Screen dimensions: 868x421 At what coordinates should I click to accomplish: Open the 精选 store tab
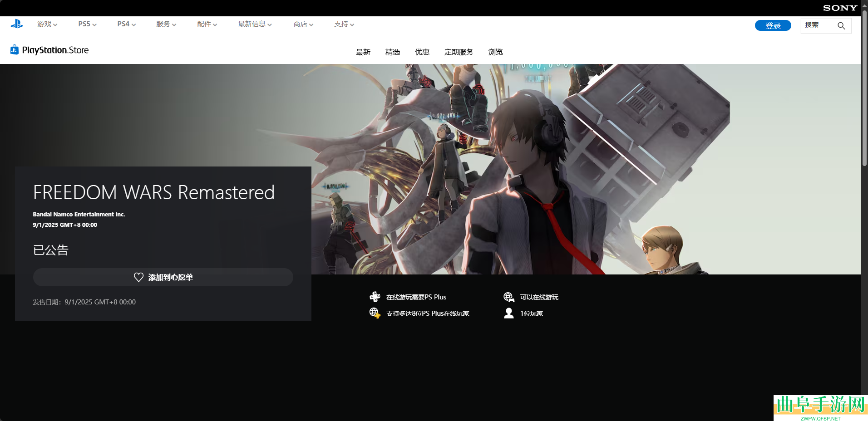[x=393, y=52]
